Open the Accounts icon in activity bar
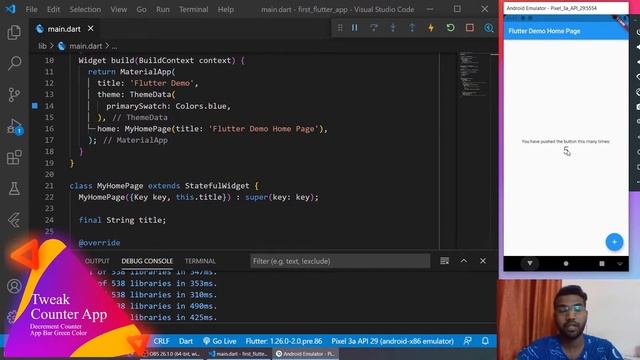The height and width of the screenshot is (360, 640). pos(14,286)
